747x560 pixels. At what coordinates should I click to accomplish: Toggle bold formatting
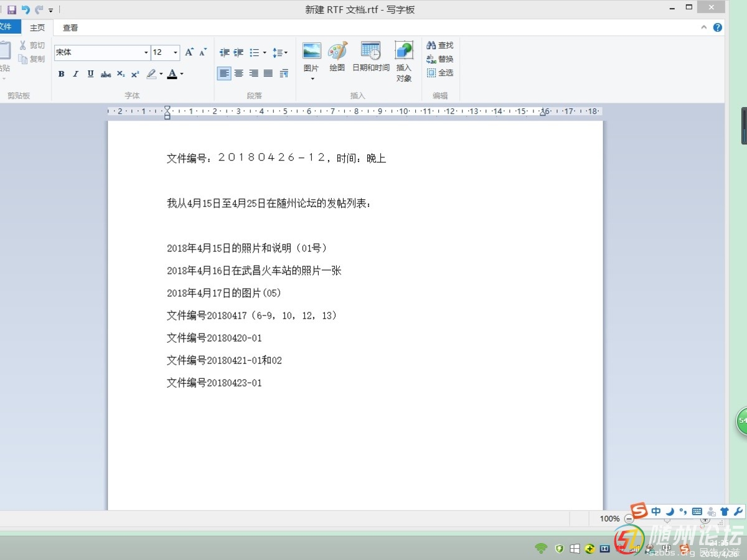(61, 74)
